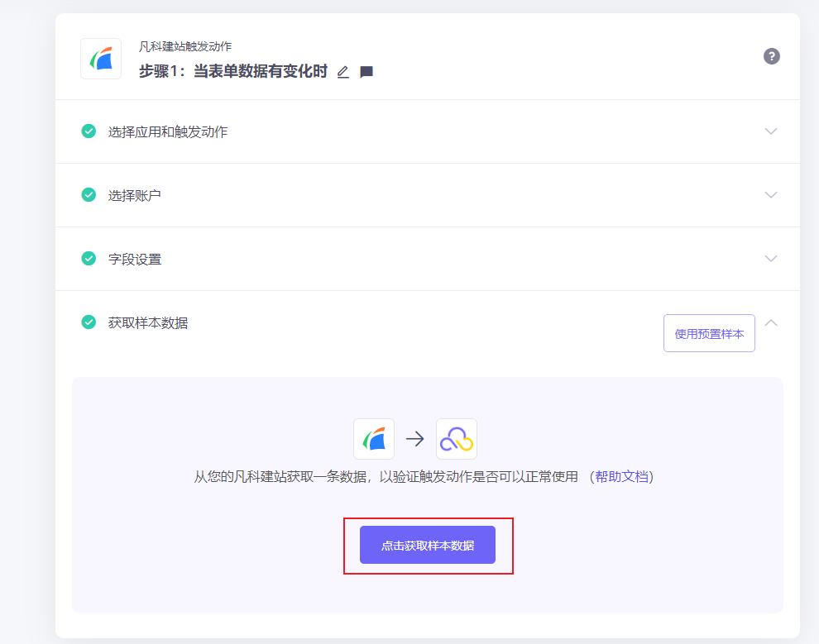Click the 点击获取样本数据 button
Screen dimensions: 819x644
tap(427, 545)
